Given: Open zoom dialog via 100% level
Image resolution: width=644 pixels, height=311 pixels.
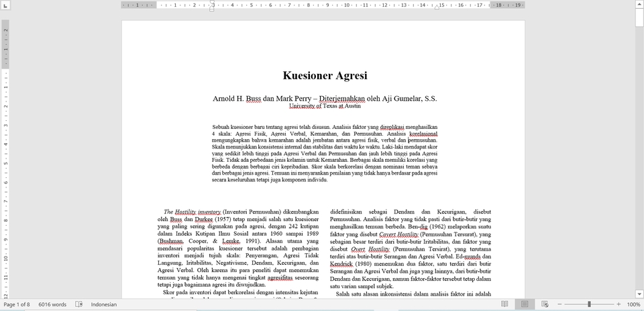Looking at the screenshot, I should 634,304.
